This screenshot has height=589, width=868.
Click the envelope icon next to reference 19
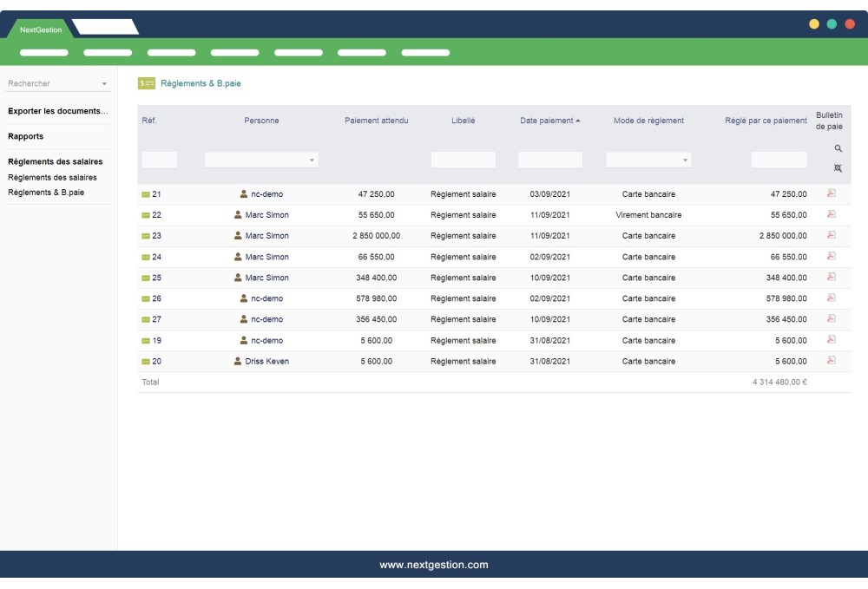144,339
